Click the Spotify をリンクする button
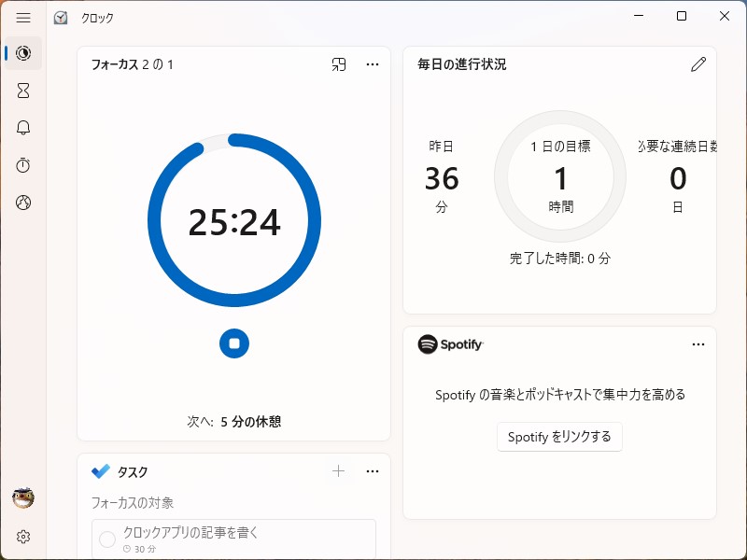 559,437
